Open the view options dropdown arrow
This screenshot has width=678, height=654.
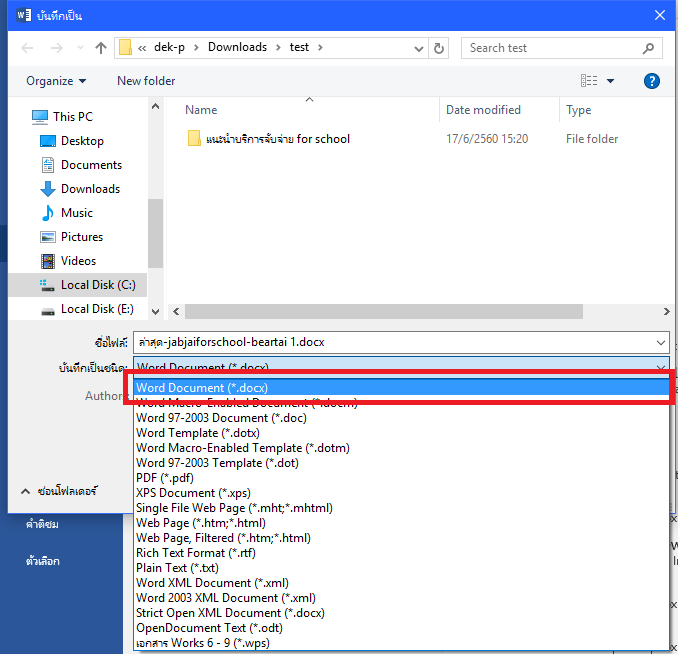[x=611, y=81]
